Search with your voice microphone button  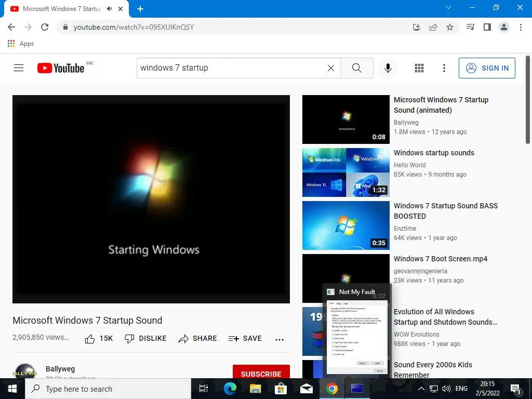[388, 68]
